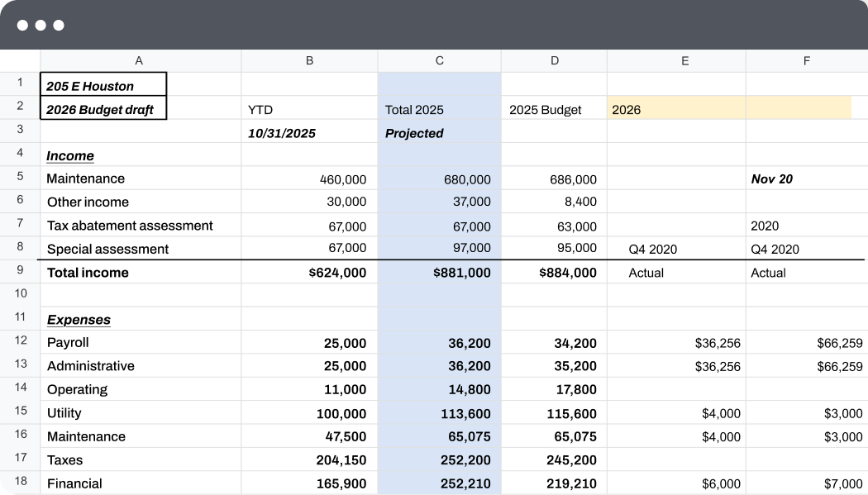Select the 'Nov 20' cell
Viewport: 868px width, 495px height.
click(807, 178)
